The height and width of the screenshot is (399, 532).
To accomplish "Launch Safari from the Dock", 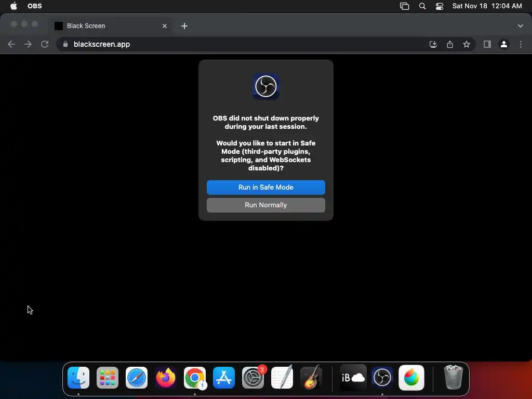I will 137,378.
